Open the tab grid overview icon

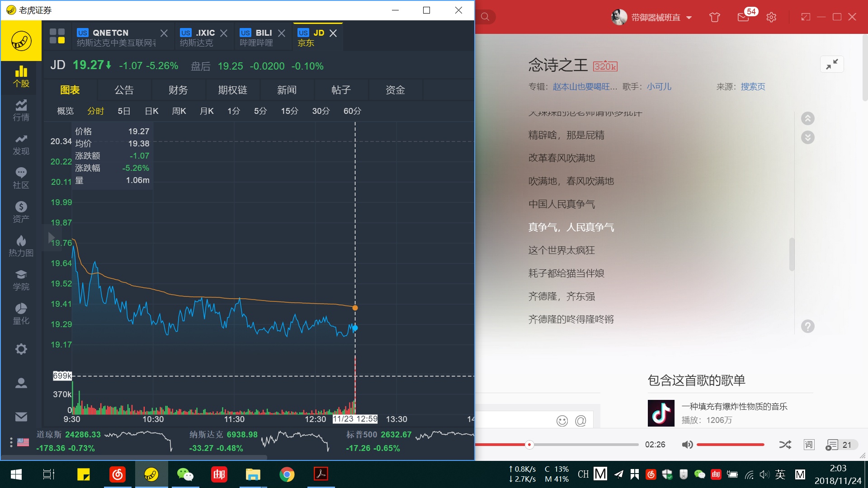pos(57,36)
